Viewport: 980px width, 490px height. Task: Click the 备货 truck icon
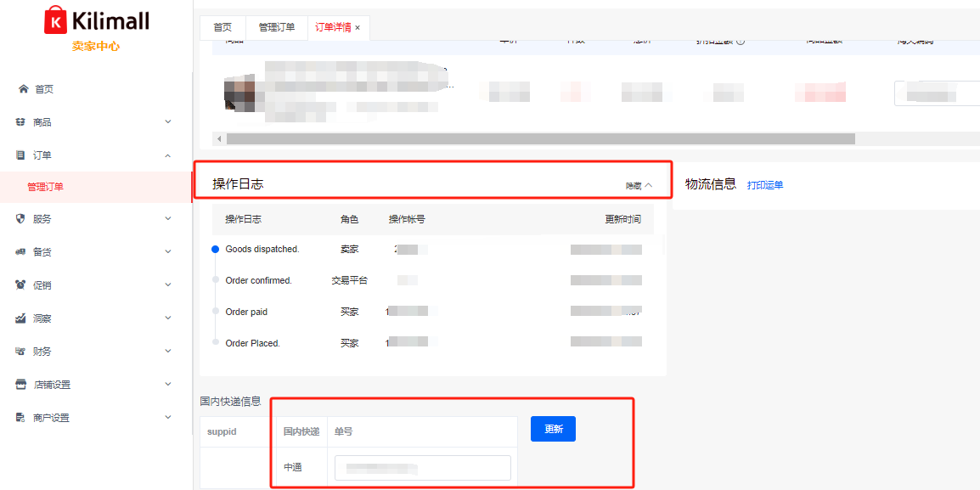coord(21,252)
